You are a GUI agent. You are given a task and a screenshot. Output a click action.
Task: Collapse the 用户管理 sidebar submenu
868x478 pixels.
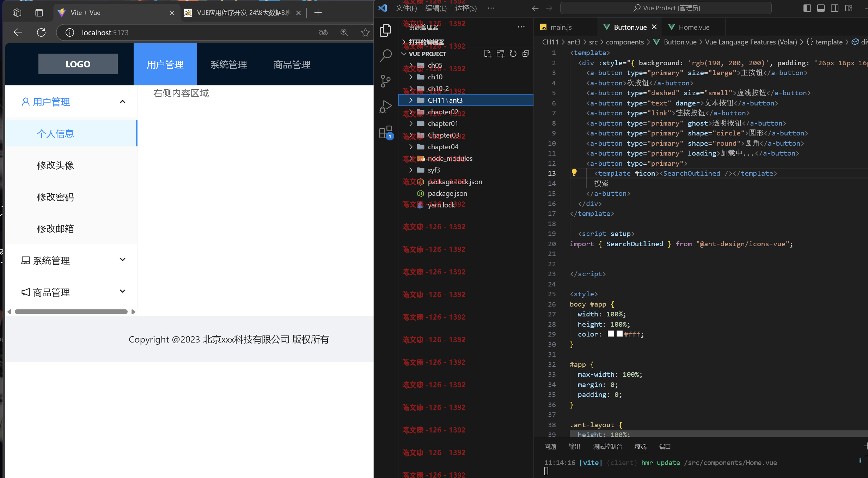point(123,102)
